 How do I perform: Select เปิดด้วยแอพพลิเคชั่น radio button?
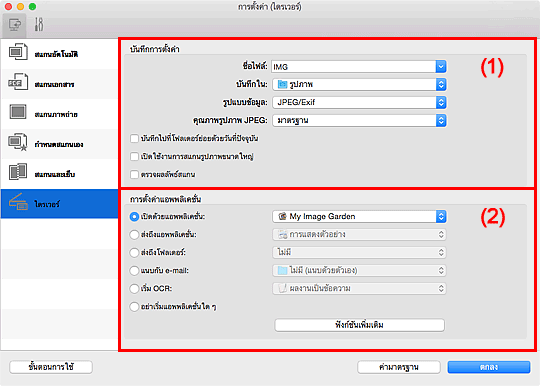134,217
